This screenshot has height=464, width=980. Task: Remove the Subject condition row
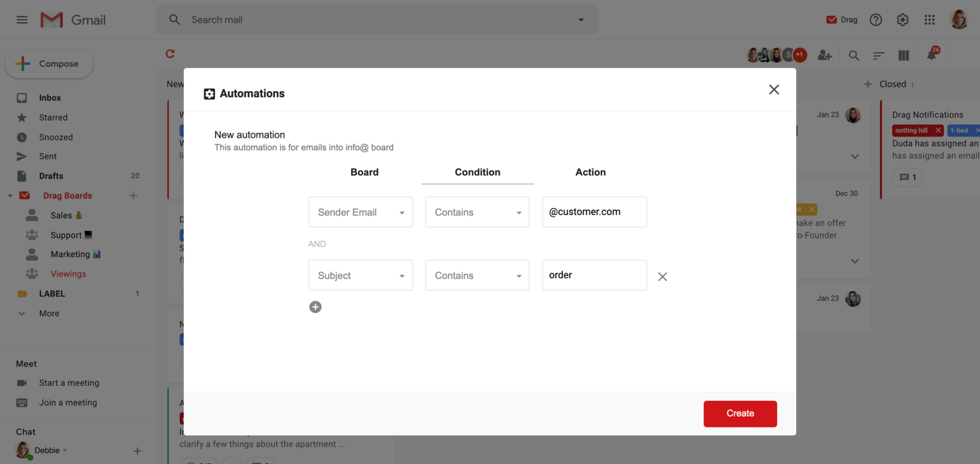point(663,277)
